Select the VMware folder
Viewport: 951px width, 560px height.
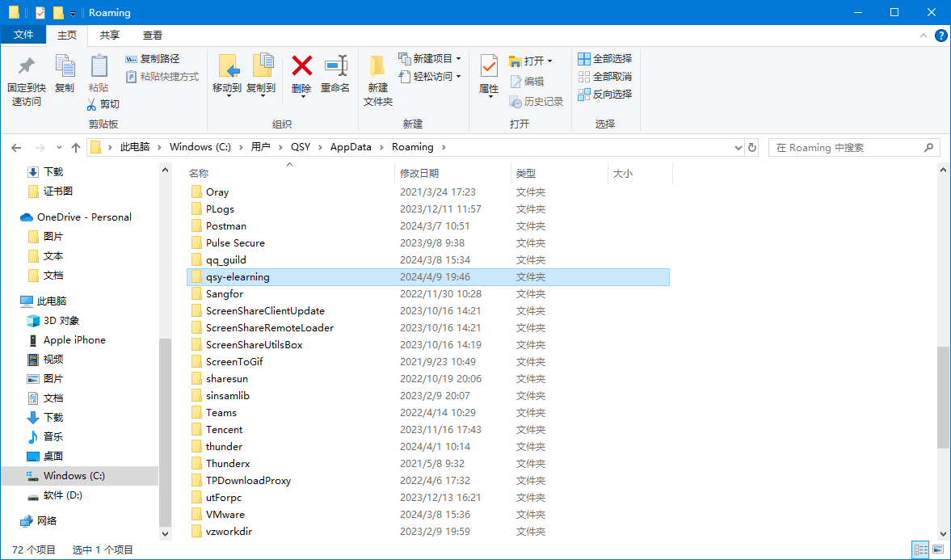pyautogui.click(x=428, y=515)
